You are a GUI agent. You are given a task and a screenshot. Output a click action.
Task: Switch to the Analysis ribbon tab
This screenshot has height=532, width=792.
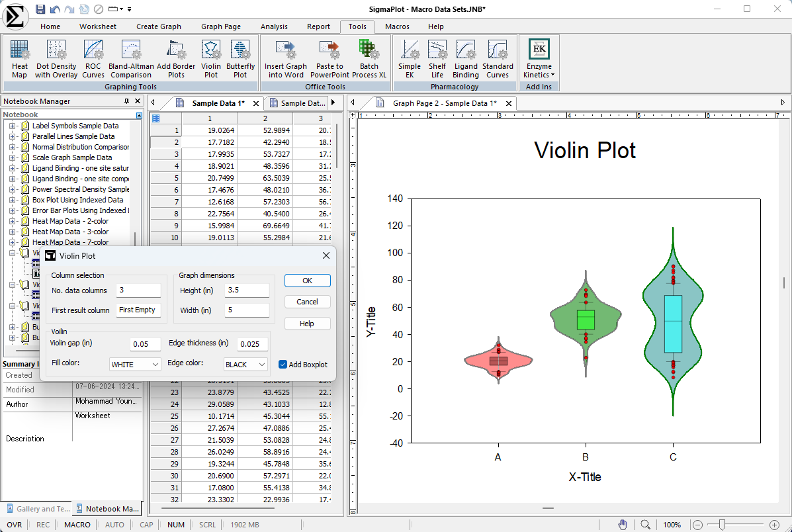274,26
